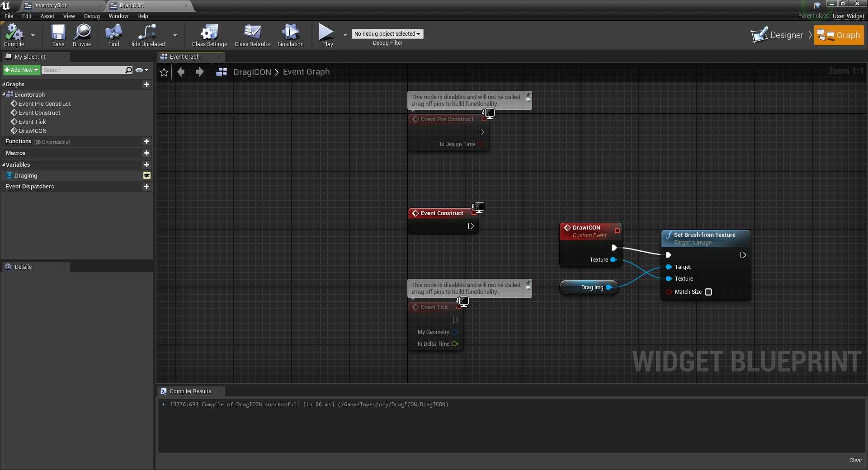868x470 pixels.
Task: Toggle the Match Size checkbox
Action: pyautogui.click(x=708, y=292)
